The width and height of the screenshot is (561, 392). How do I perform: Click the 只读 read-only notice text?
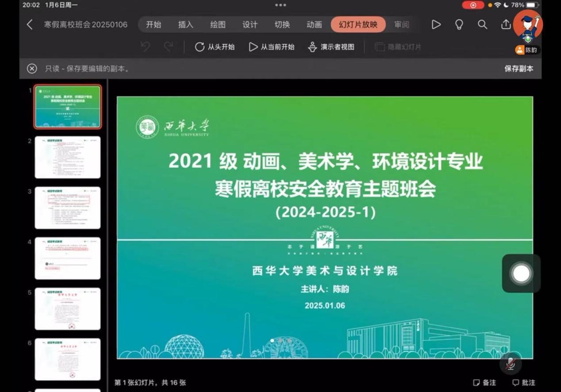[x=88, y=69]
